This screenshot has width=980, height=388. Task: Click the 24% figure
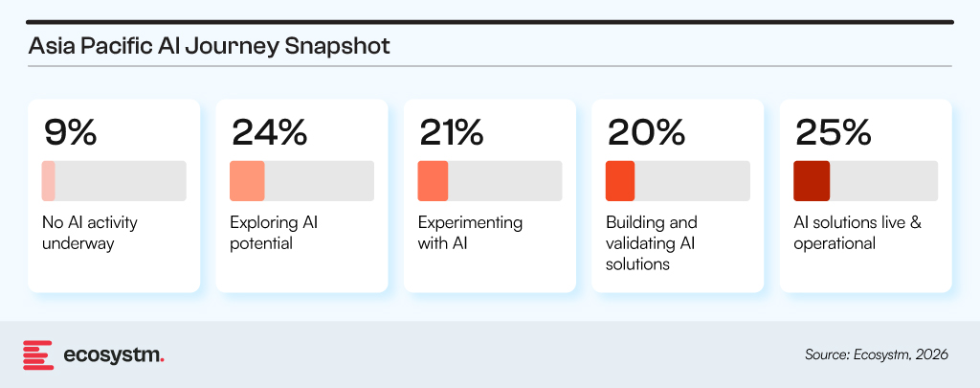pos(269,132)
